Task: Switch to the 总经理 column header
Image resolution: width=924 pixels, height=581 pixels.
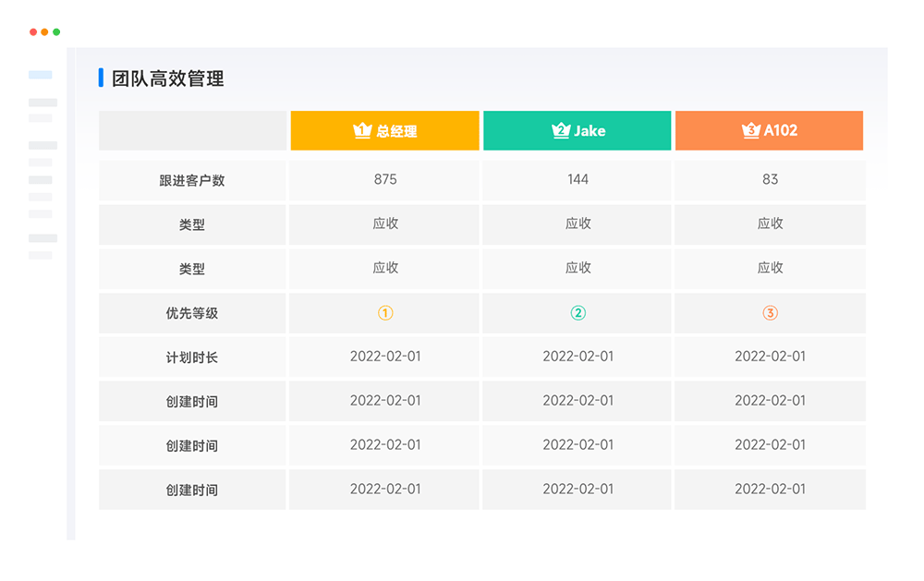Action: 384,130
